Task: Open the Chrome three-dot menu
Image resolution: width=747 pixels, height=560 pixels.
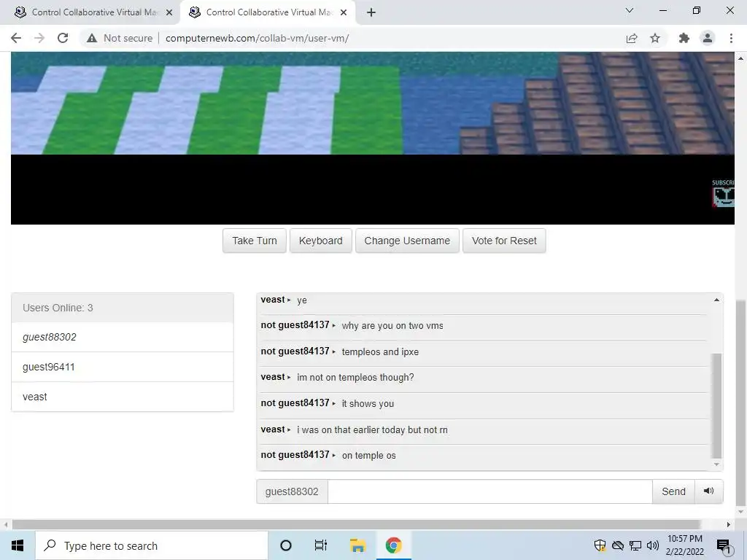Action: (731, 38)
